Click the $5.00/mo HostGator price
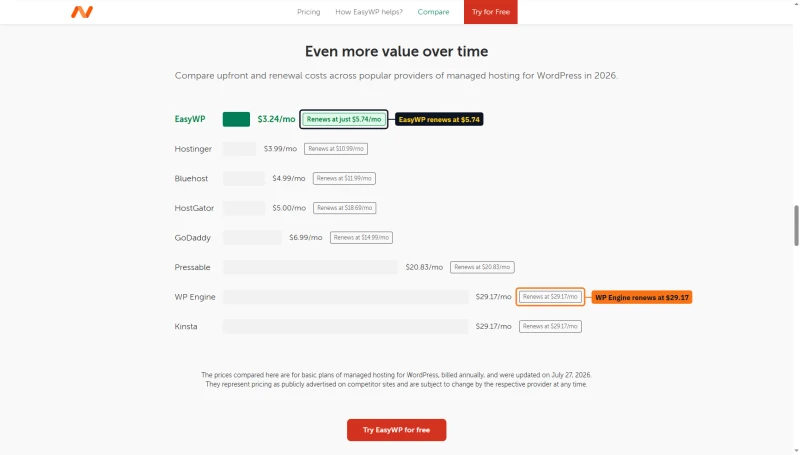 pos(289,208)
